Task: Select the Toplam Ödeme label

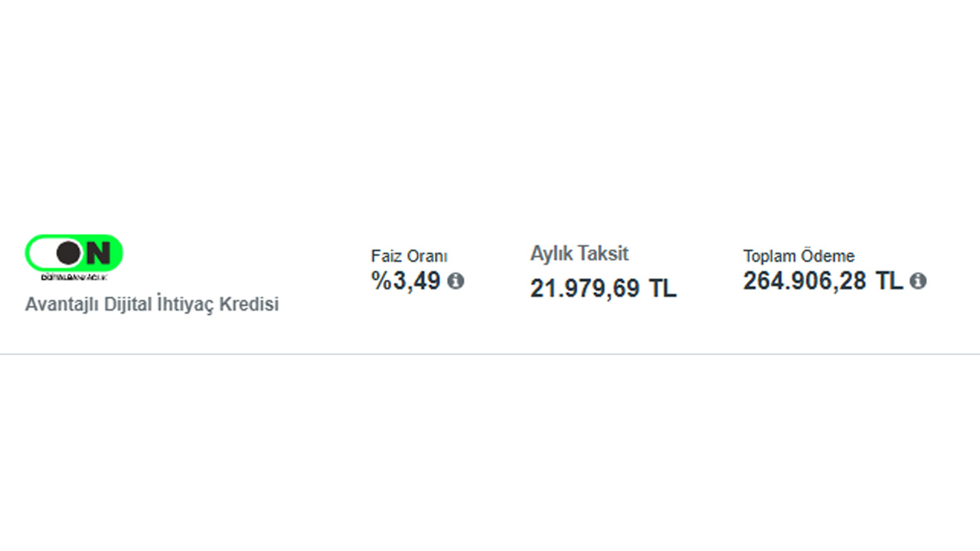Action: coord(799,256)
